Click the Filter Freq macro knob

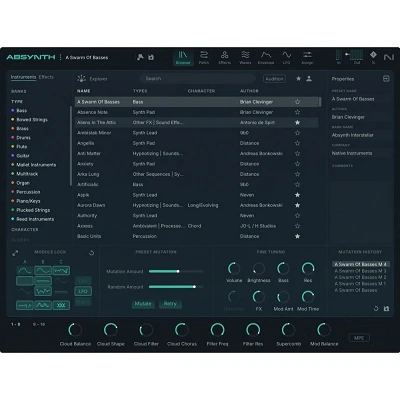click(x=217, y=330)
